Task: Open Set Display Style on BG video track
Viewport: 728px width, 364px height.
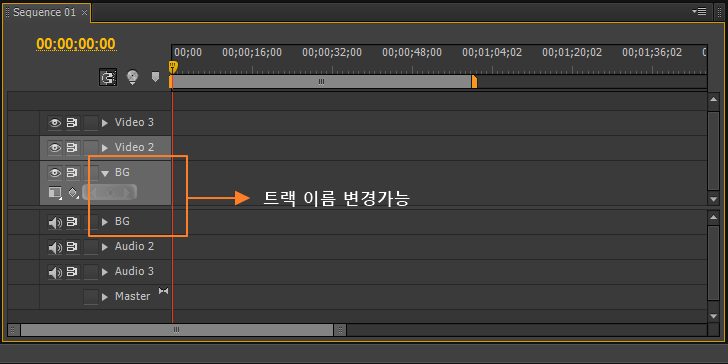Action: pos(55,192)
